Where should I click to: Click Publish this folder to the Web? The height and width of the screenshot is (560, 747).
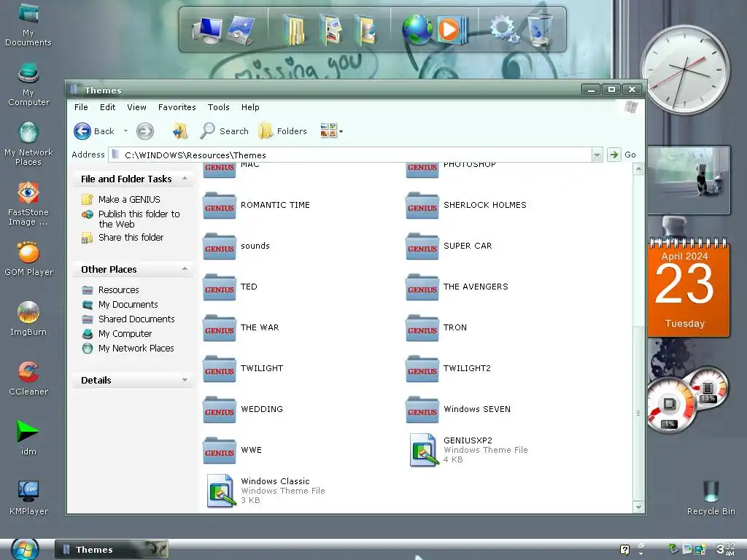click(139, 219)
